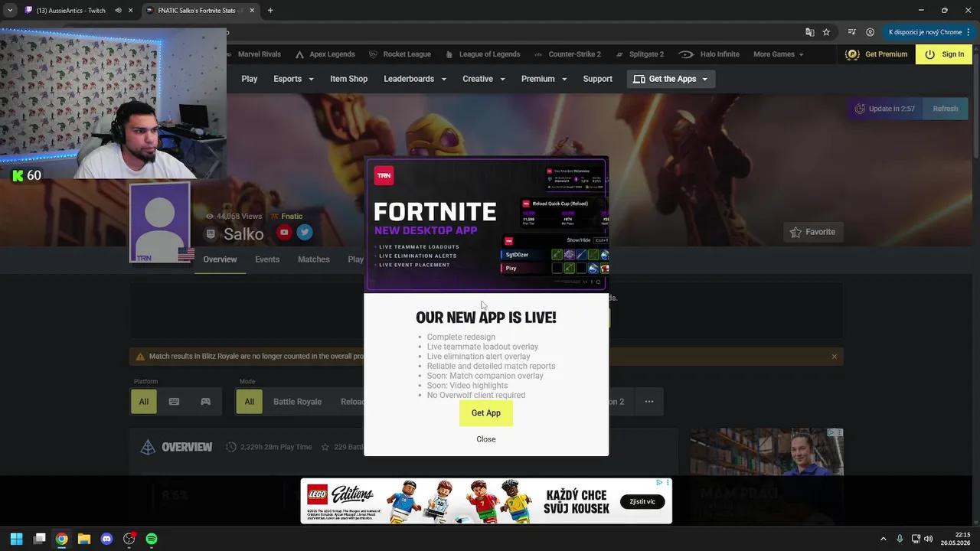This screenshot has height=551, width=980.
Task: Click the Get App button in popup
Action: pos(485,412)
